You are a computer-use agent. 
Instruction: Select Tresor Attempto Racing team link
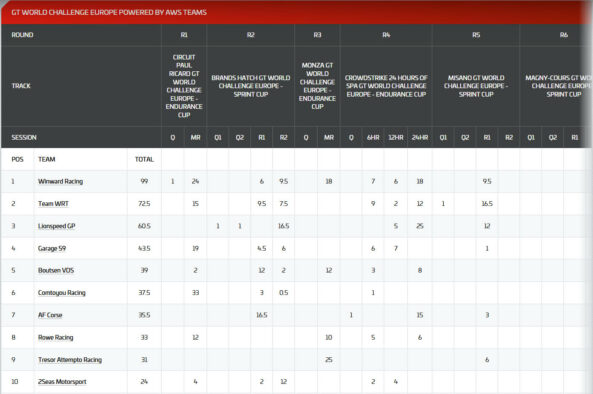(x=70, y=360)
